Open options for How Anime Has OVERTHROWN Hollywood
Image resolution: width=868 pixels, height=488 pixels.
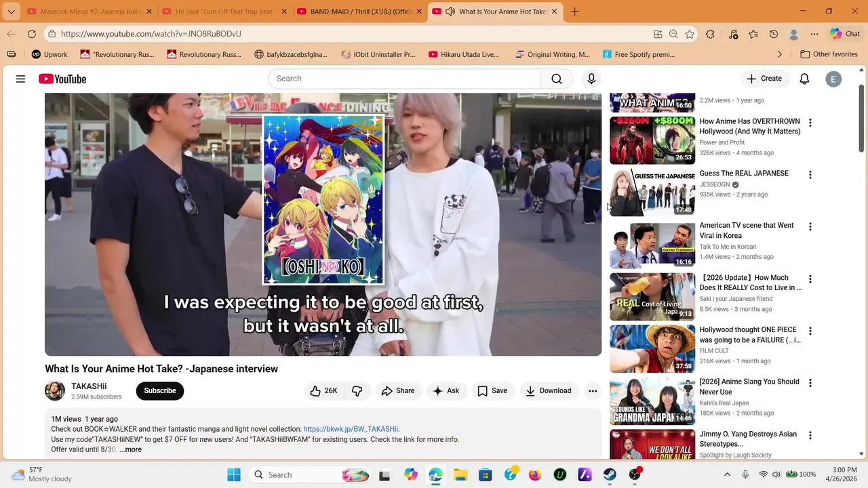point(810,123)
